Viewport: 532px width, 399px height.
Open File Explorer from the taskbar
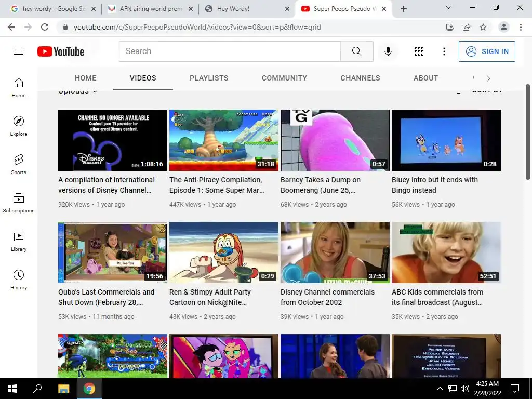[x=63, y=389]
